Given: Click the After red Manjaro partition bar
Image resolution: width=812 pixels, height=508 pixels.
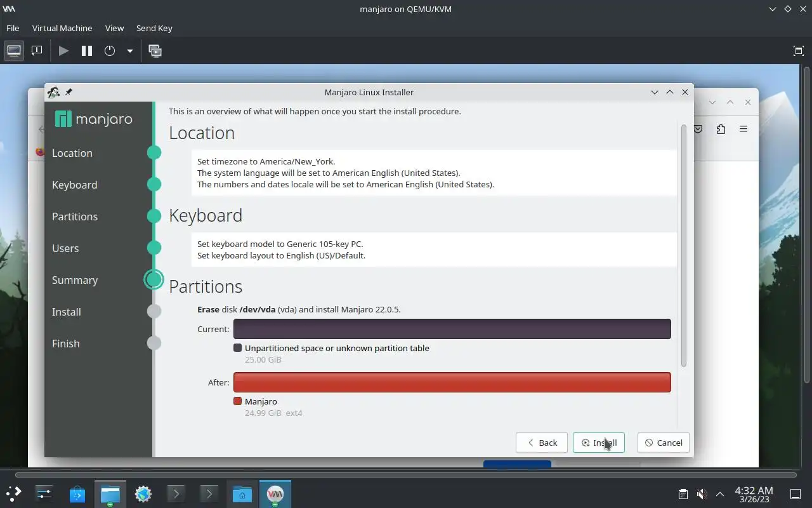Looking at the screenshot, I should point(452,382).
